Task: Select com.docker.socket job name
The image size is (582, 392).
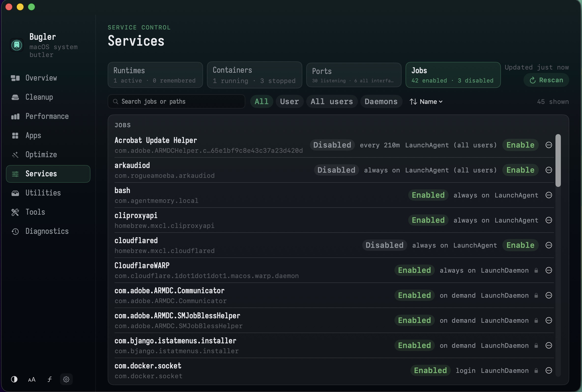Action: tap(148, 366)
